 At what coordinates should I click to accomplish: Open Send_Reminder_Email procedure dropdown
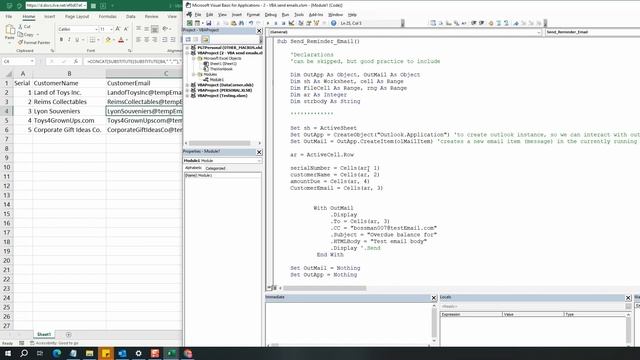pyautogui.click(x=592, y=32)
